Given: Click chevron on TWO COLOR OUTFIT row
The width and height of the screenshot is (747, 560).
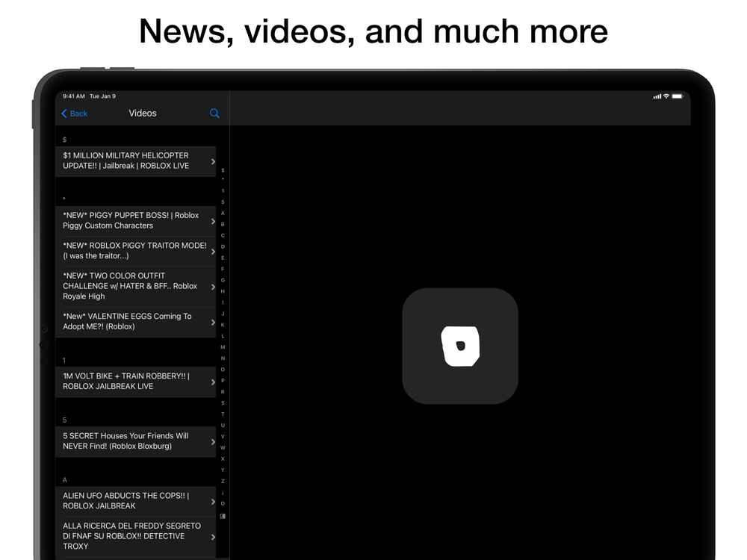Looking at the screenshot, I should click(x=213, y=287).
